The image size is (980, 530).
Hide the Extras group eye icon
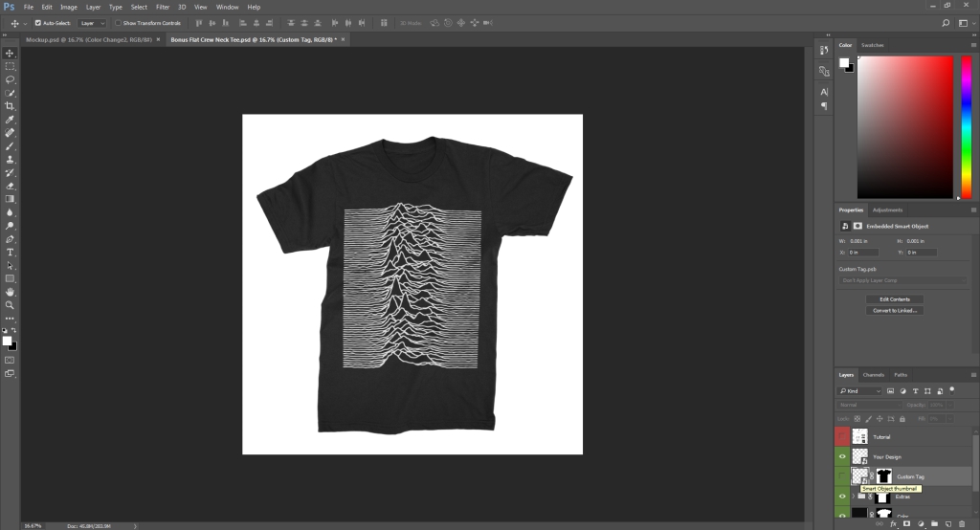pyautogui.click(x=842, y=497)
